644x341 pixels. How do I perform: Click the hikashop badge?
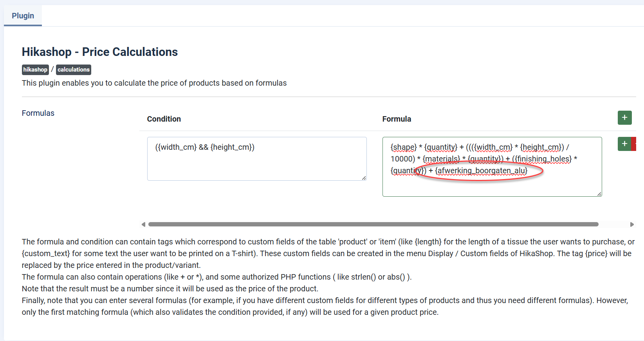click(x=35, y=70)
